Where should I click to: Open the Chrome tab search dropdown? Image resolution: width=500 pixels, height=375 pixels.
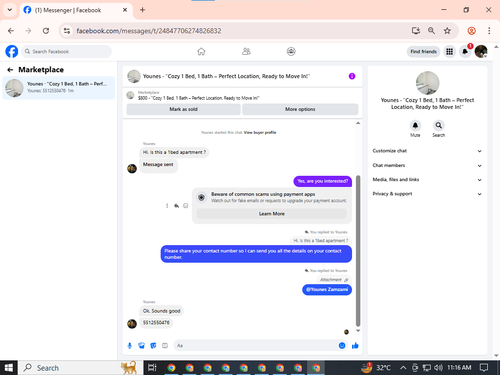(10, 10)
